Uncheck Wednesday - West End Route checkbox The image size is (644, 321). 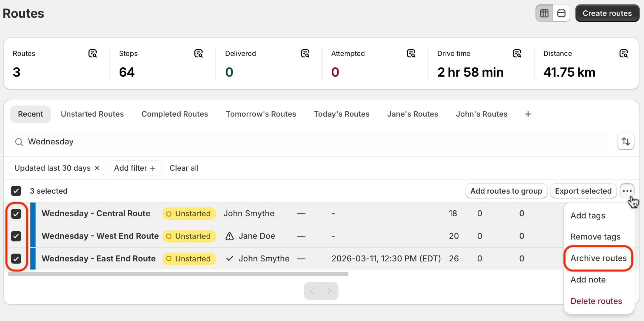click(x=16, y=236)
